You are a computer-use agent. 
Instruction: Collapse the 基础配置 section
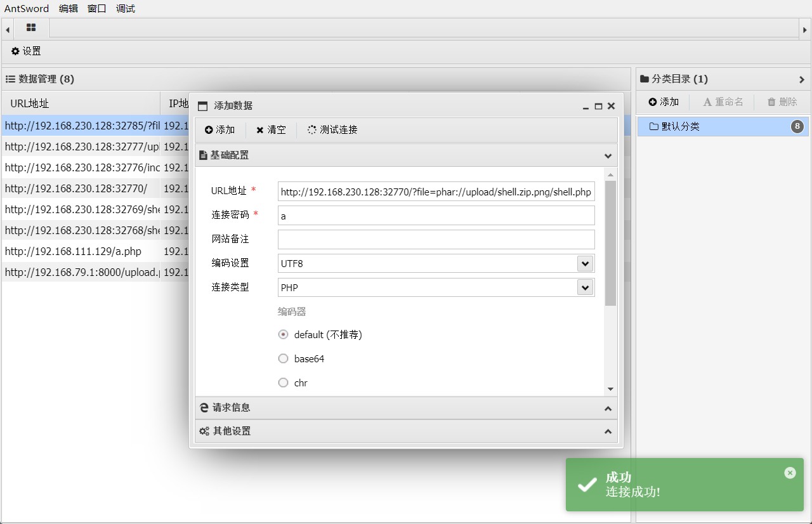click(406, 155)
